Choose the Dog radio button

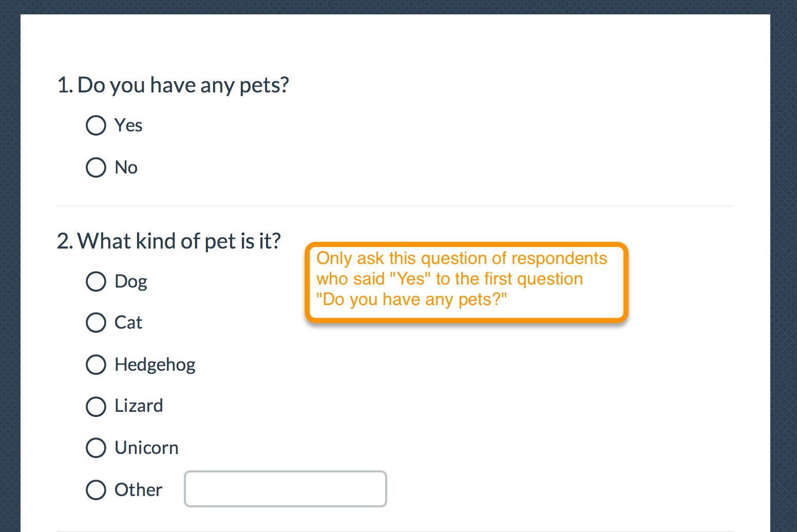coord(96,281)
